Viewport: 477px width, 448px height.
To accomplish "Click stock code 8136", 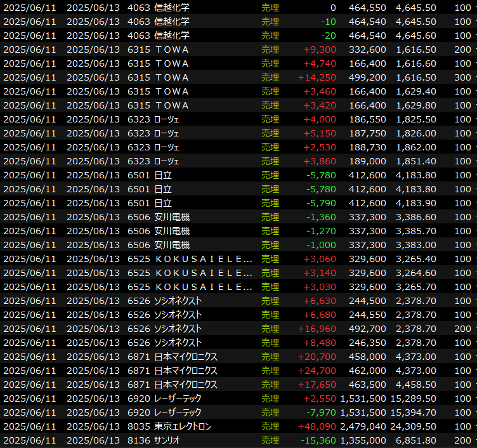I will [x=138, y=440].
